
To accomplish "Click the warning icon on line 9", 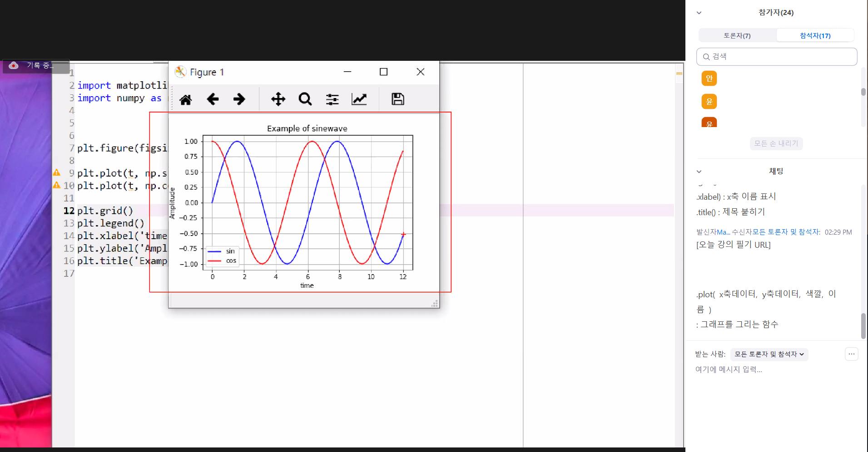I will [x=57, y=172].
